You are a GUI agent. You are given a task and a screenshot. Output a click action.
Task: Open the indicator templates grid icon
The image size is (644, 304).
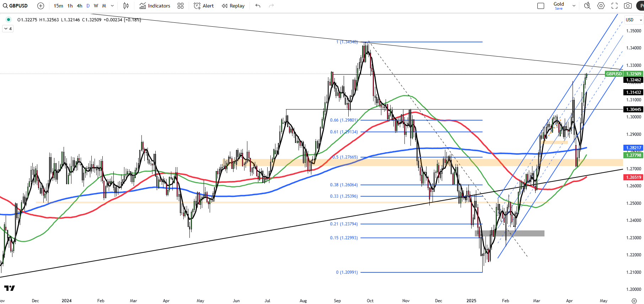point(181,6)
